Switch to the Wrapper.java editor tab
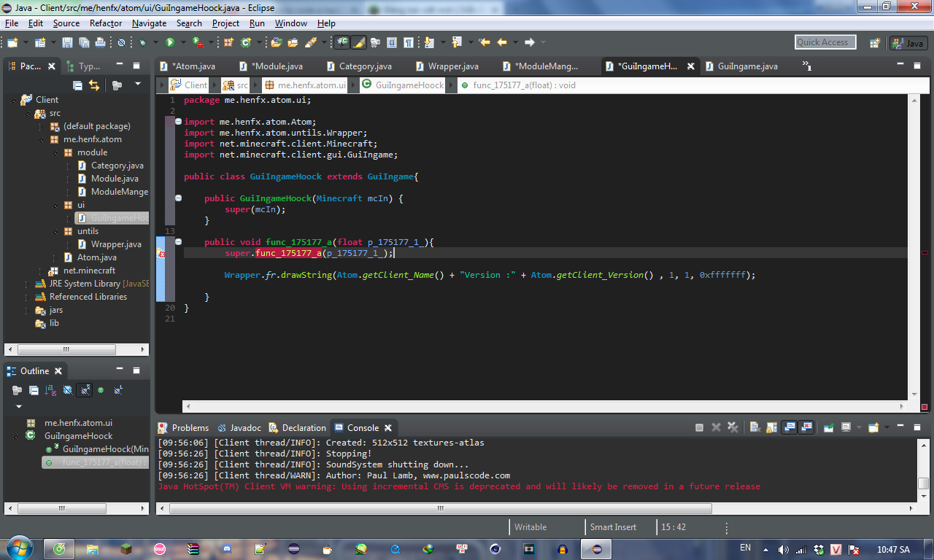This screenshot has height=560, width=934. (452, 66)
